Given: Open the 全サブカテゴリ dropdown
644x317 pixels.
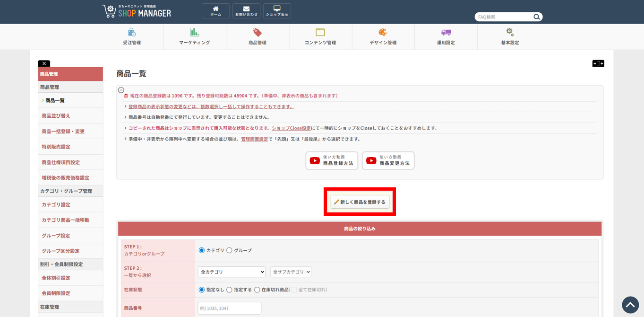Looking at the screenshot, I should (291, 272).
